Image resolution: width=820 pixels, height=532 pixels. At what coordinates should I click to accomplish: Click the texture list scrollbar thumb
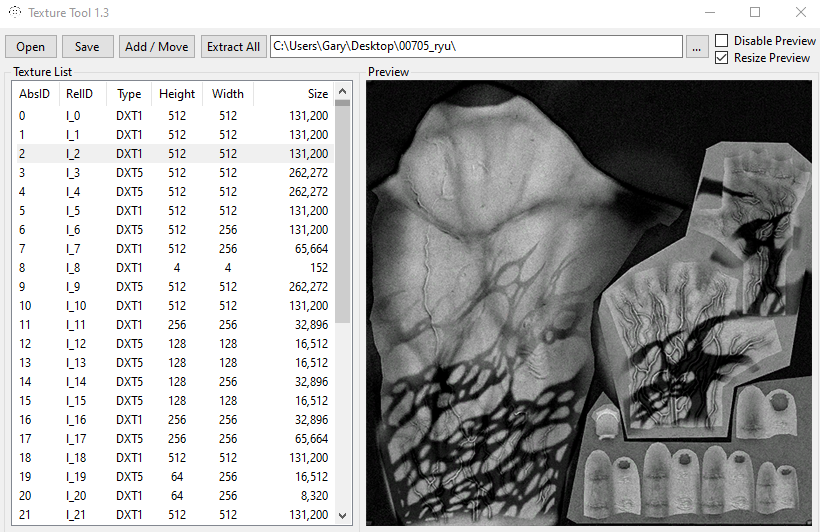(343, 211)
